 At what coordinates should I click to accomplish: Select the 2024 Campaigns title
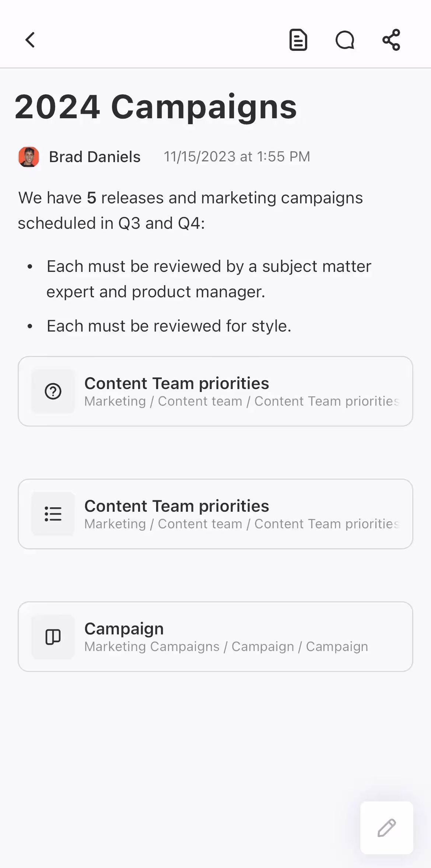click(x=156, y=107)
